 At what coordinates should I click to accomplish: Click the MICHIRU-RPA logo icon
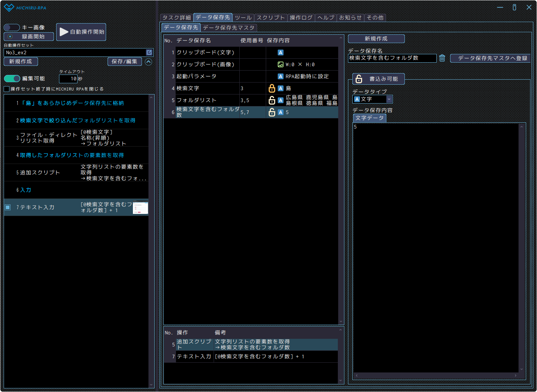click(9, 8)
